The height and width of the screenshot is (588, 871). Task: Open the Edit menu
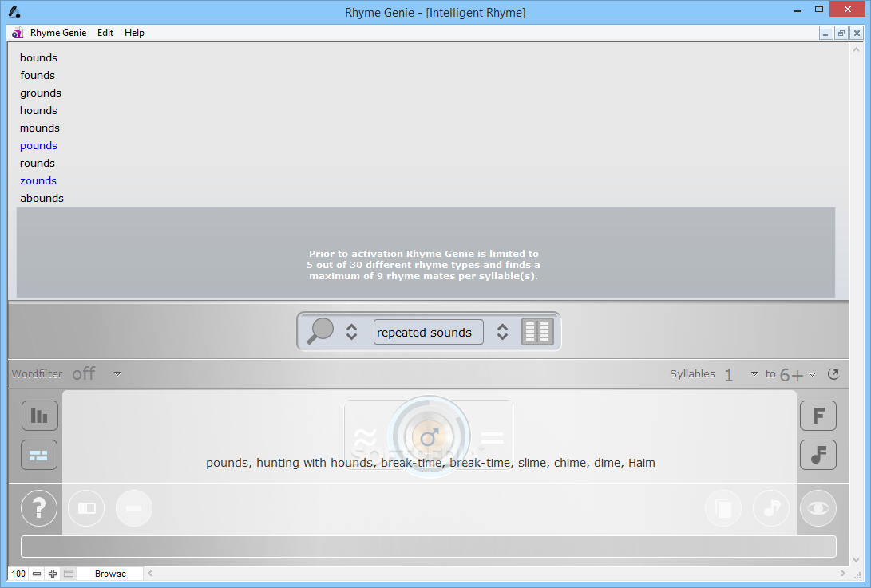(105, 33)
